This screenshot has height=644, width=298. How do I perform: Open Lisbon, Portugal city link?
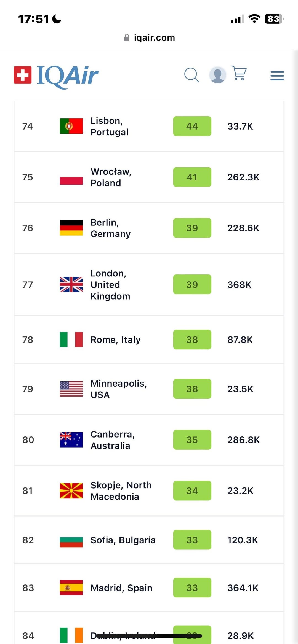(x=110, y=126)
